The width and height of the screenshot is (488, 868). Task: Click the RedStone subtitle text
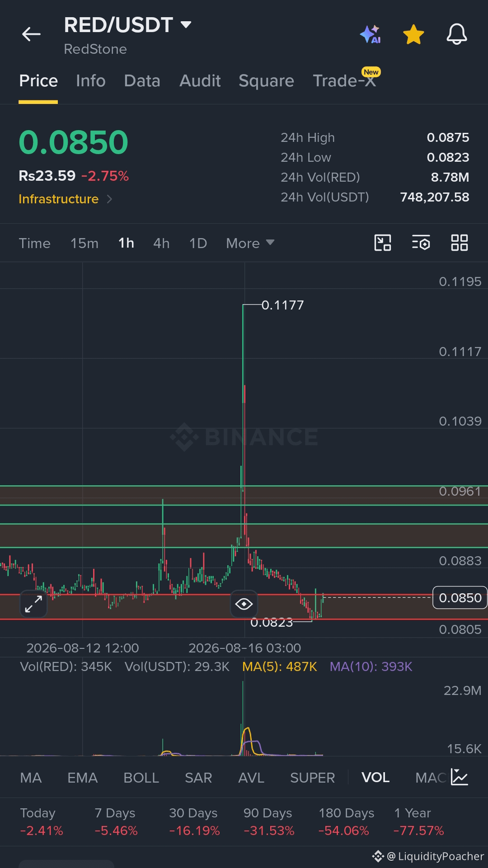(95, 49)
